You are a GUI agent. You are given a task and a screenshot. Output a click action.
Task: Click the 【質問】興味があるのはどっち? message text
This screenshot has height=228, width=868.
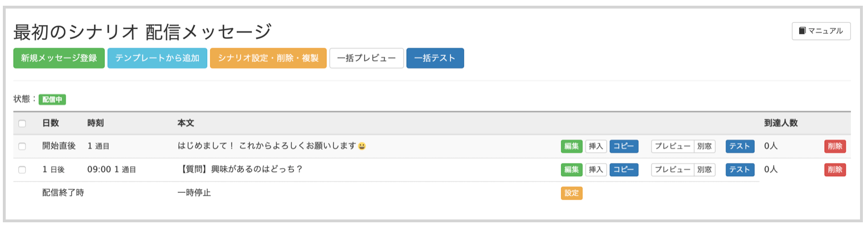pyautogui.click(x=240, y=170)
